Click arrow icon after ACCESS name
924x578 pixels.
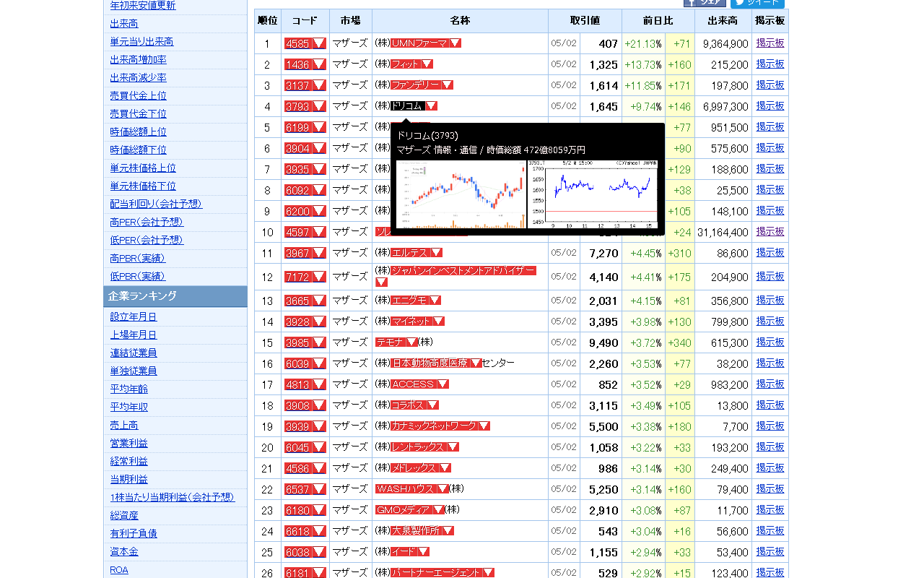(x=443, y=384)
